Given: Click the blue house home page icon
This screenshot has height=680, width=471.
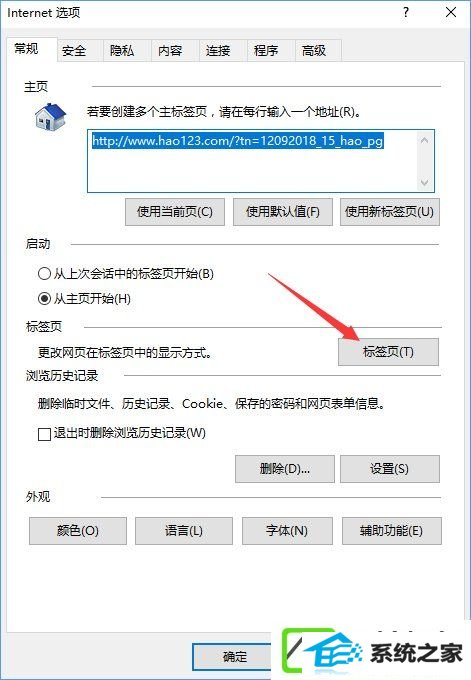Looking at the screenshot, I should pyautogui.click(x=50, y=116).
